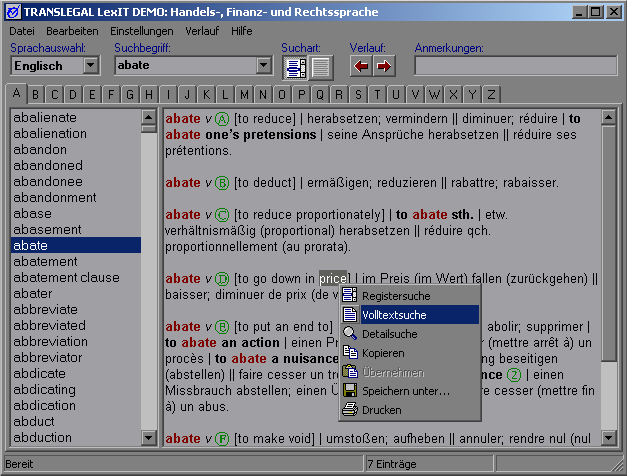Select abandon in word list
Image resolution: width=627 pixels, height=476 pixels.
click(76, 150)
